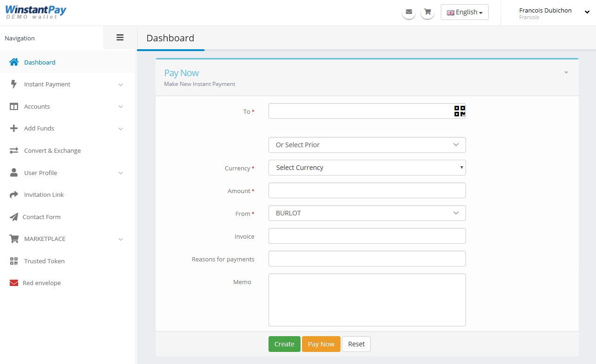Image resolution: width=596 pixels, height=364 pixels.
Task: Expand the Add Funds submenu chevron
Action: (x=121, y=129)
